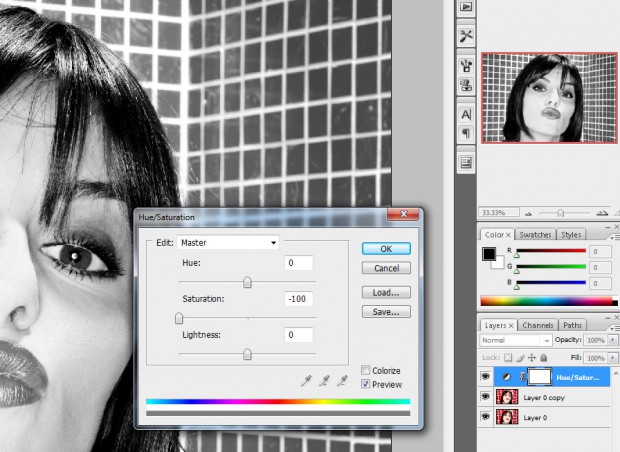Open the Layer Comps panel icon
This screenshot has width=620, height=452.
click(x=466, y=163)
